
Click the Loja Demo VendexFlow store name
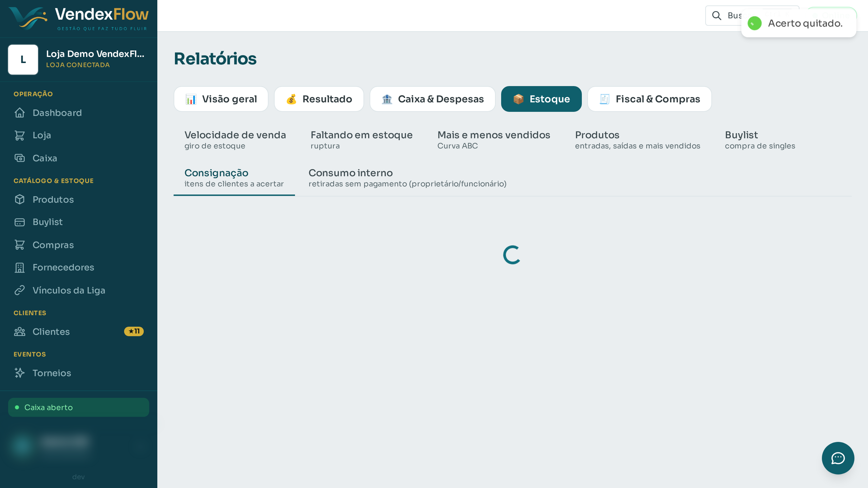click(x=95, y=54)
